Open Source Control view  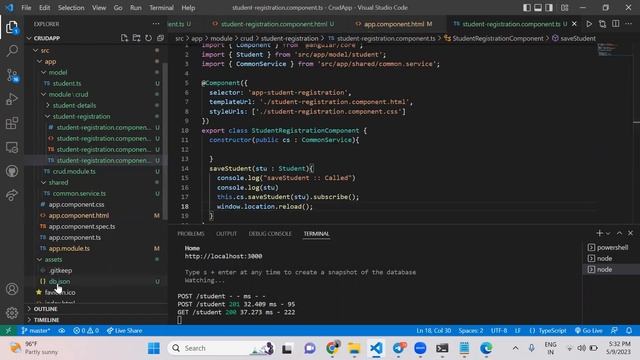coord(12,76)
